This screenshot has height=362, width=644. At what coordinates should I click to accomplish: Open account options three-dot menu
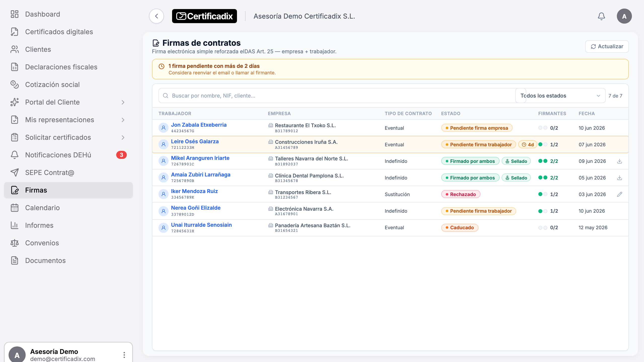tap(124, 355)
